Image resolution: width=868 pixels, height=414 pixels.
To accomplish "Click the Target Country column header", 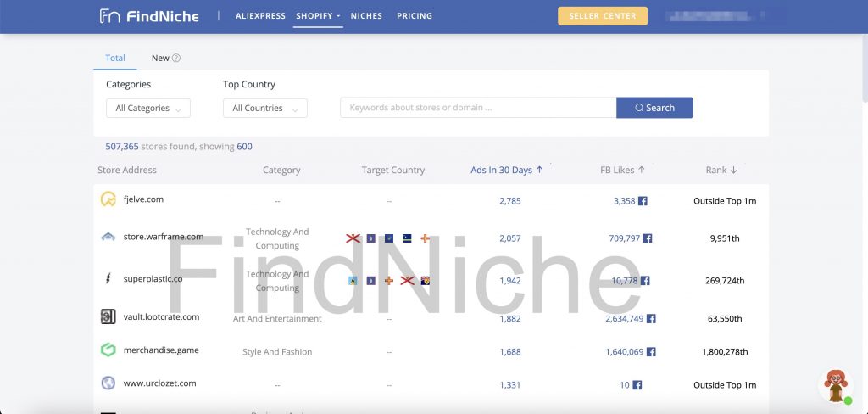I will click(x=393, y=171).
